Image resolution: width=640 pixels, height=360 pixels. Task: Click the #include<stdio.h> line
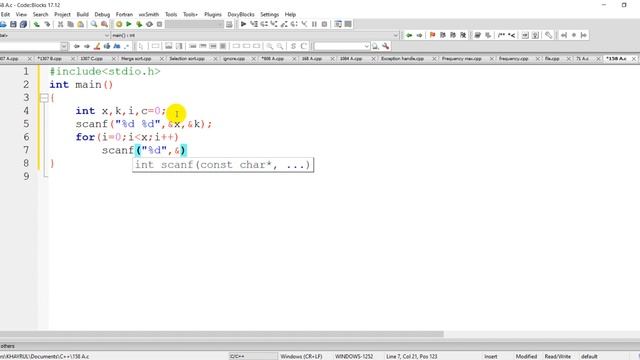[105, 72]
